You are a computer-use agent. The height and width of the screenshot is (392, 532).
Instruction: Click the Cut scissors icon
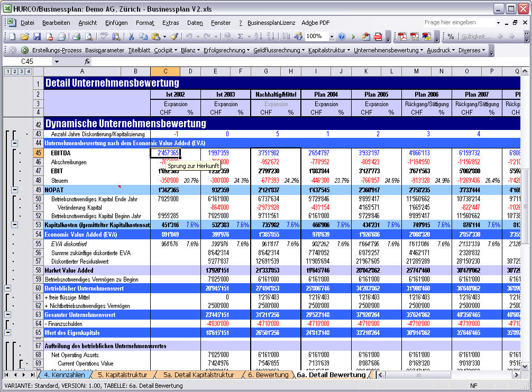(130, 36)
